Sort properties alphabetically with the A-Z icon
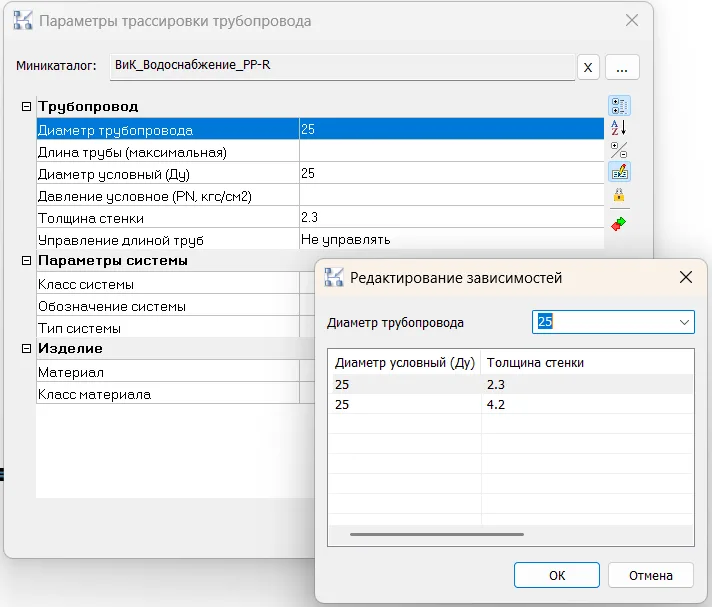The image size is (712, 607). click(x=619, y=128)
